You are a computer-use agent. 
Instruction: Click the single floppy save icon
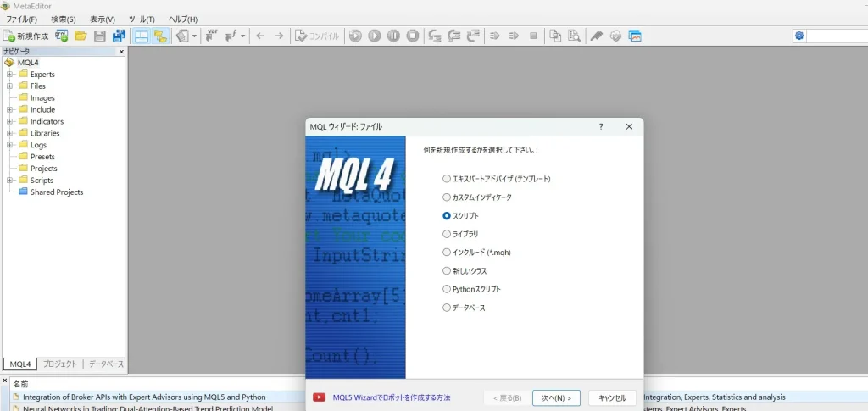[x=100, y=36]
